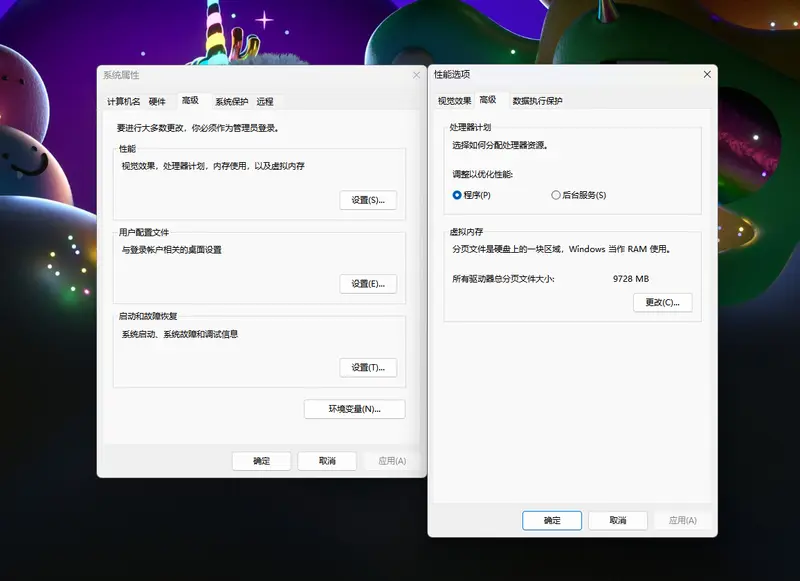Viewport: 800px width, 581px height.
Task: Open the 高级 tab in 性能选项
Action: [x=488, y=100]
